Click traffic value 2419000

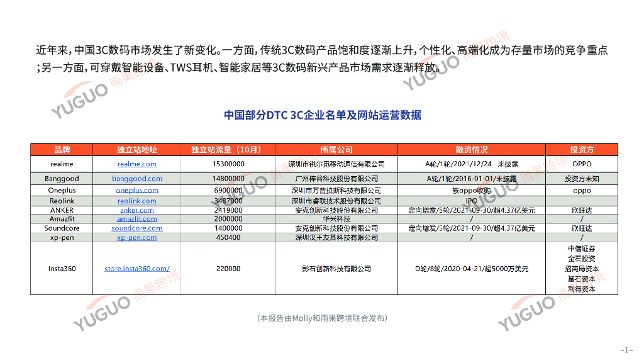[x=228, y=210]
